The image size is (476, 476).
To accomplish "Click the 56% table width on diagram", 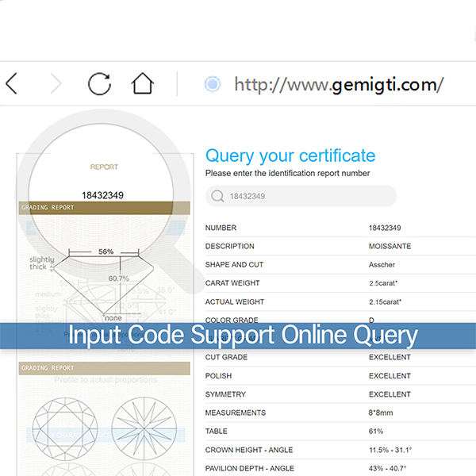I will pyautogui.click(x=106, y=251).
